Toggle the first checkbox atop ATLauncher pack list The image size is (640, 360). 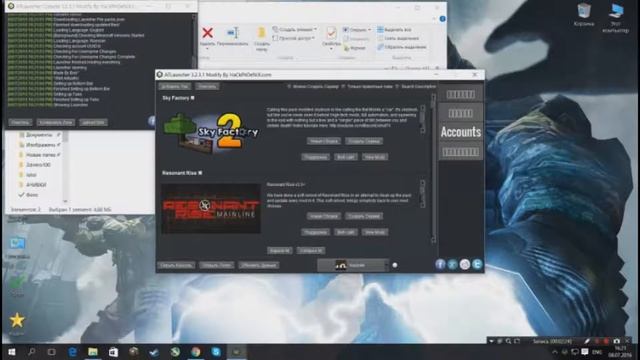[289, 87]
